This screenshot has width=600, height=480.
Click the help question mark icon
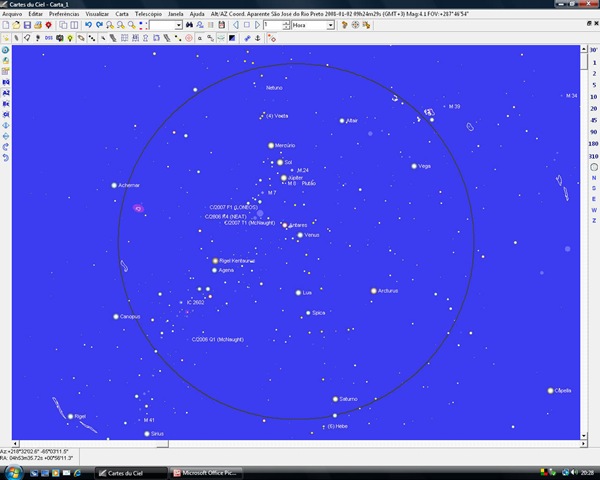(x=344, y=25)
